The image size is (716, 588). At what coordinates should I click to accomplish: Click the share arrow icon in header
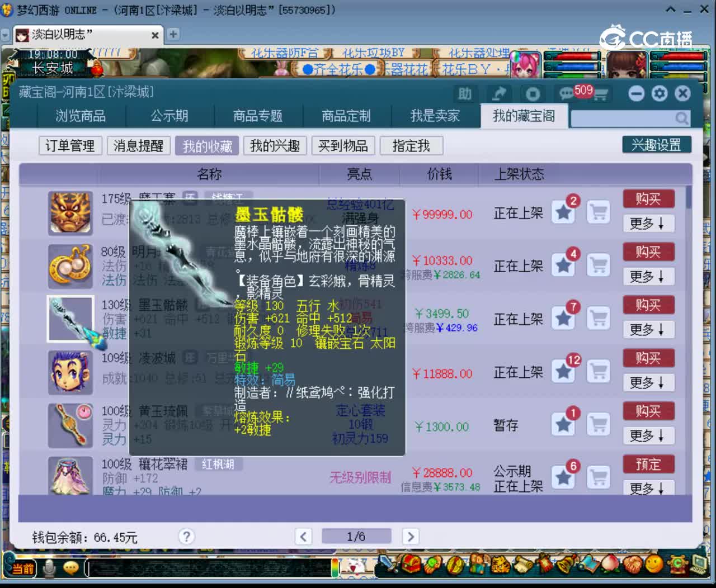(x=498, y=93)
